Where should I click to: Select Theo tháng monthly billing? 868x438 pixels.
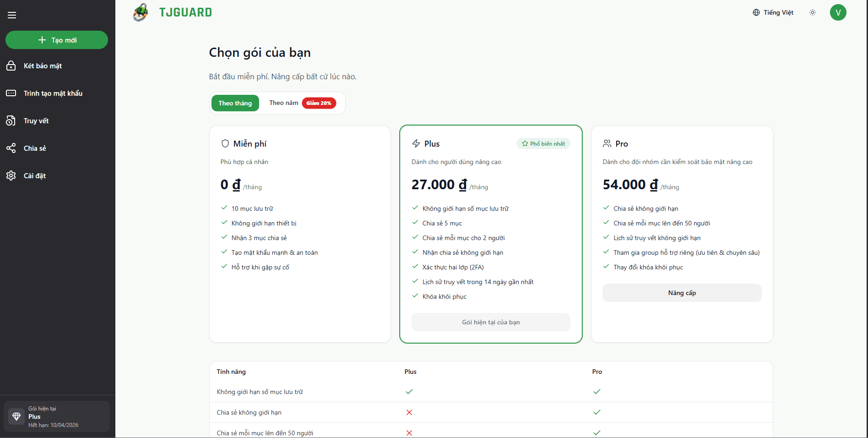coord(235,103)
